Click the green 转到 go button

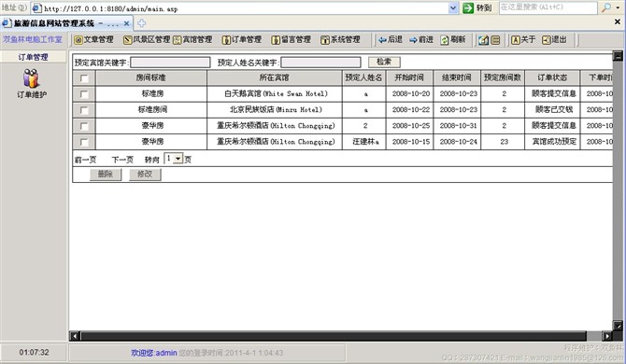point(477,7)
